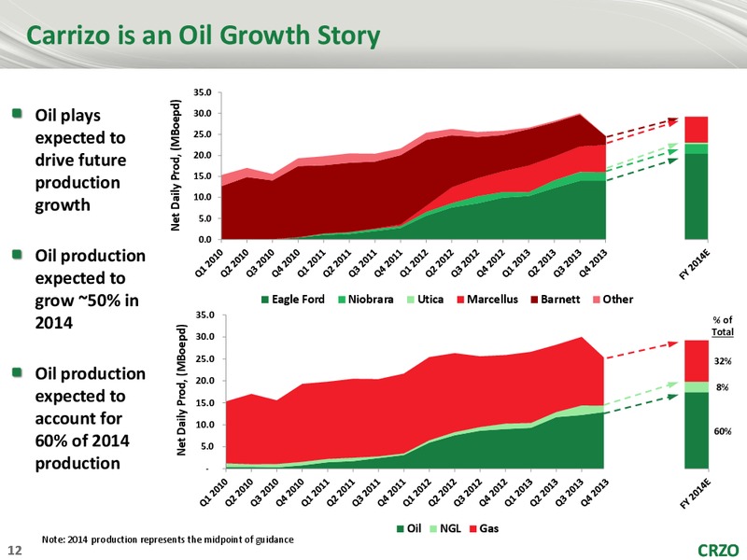The width and height of the screenshot is (747, 560).
Task: Click the '0.0' tick on the plays chart axis
Action: click(x=204, y=240)
